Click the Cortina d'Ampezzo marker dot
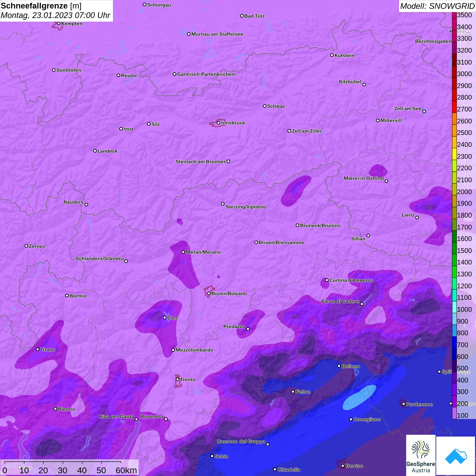 (327, 280)
